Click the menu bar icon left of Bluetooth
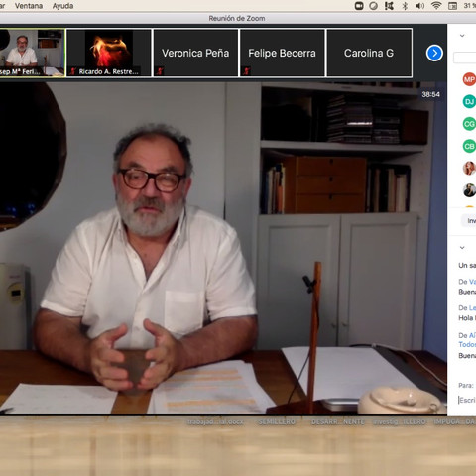Viewport: 476px width, 476px height. 389,6
